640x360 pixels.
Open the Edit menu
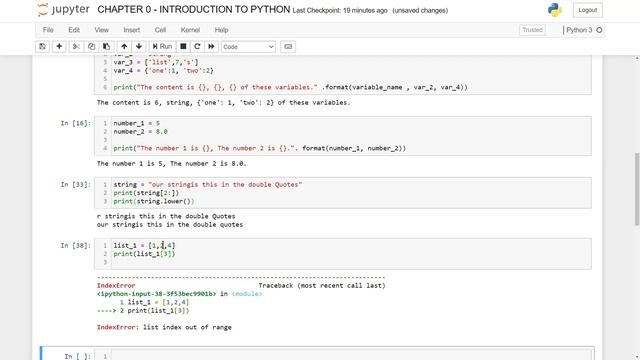pos(74,30)
